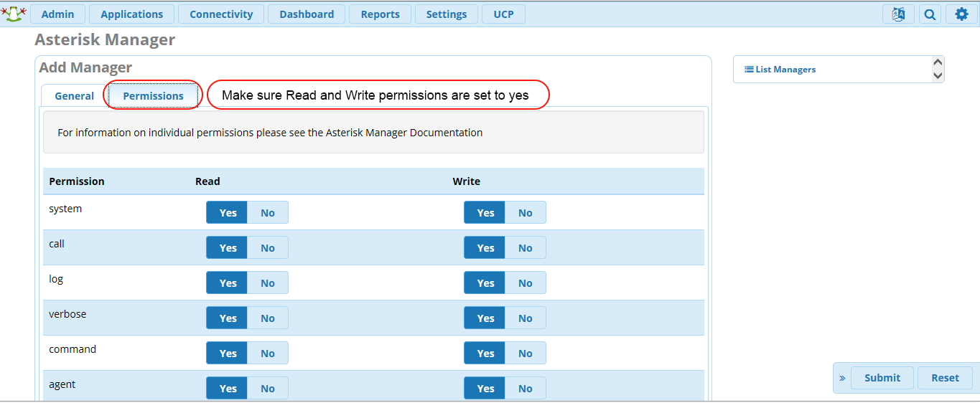Click the search magnifier icon

pyautogui.click(x=930, y=14)
